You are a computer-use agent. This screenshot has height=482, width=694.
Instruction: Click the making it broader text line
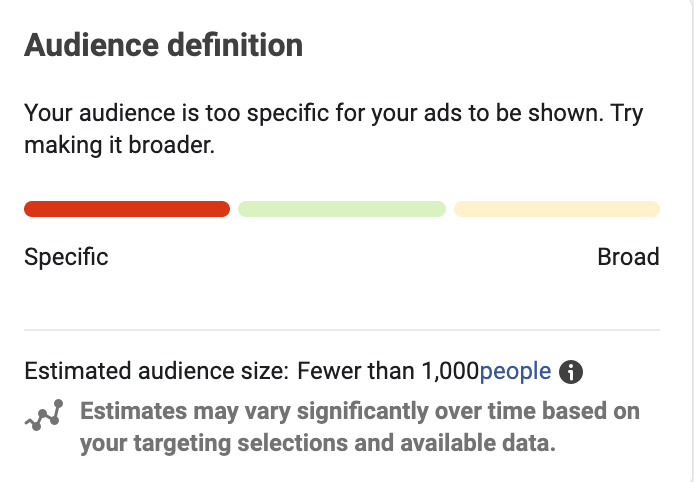point(120,145)
